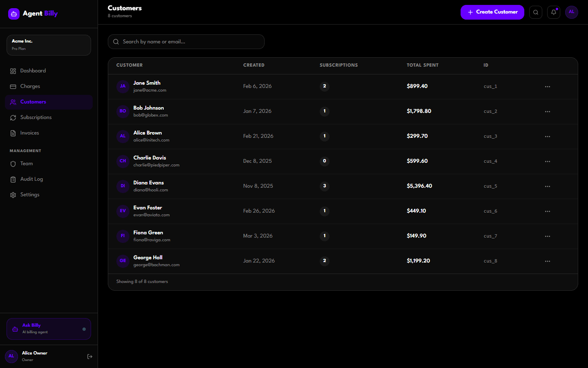This screenshot has width=588, height=368.
Task: Sort by the Total Spent column header
Action: point(422,65)
